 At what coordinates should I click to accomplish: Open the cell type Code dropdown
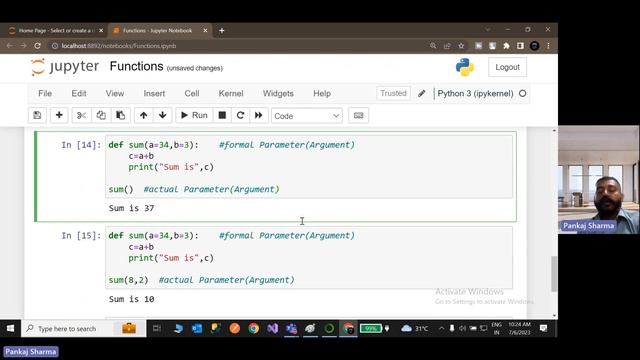coord(307,116)
